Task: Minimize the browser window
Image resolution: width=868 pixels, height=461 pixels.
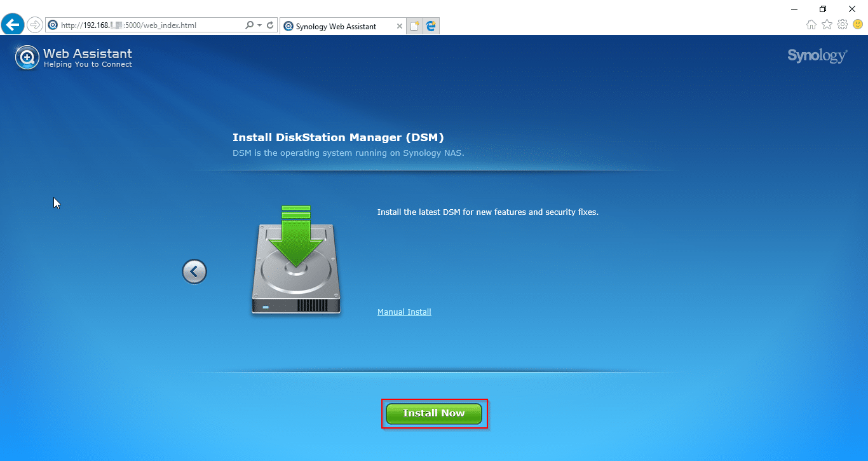Action: pos(794,9)
